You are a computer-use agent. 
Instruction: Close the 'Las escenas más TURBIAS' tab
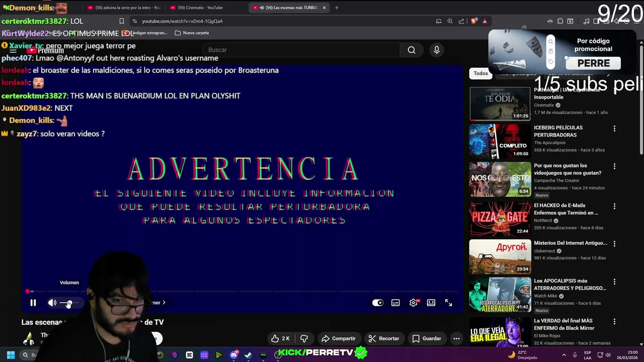click(325, 8)
